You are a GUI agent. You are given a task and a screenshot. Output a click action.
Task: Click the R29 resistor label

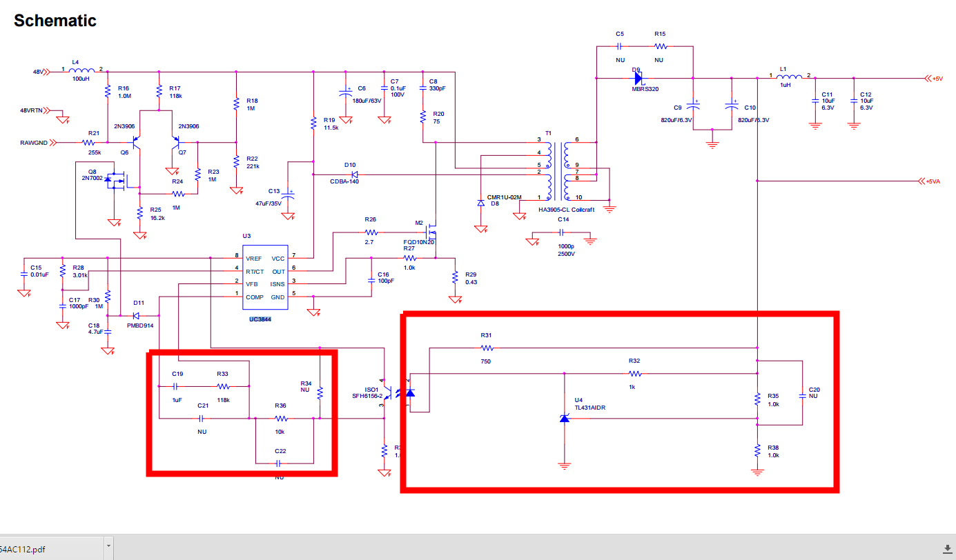[x=471, y=274]
